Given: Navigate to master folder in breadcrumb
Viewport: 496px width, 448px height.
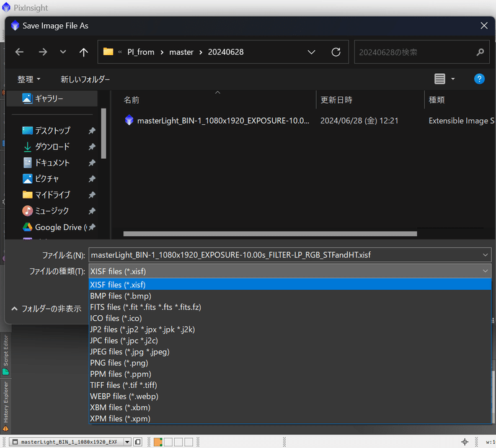Looking at the screenshot, I should coord(181,52).
